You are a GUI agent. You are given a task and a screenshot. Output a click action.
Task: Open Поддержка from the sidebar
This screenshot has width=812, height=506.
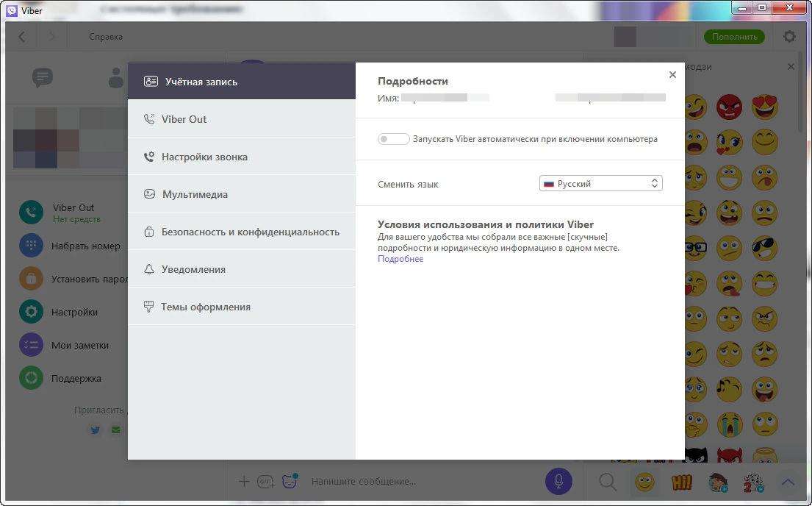pyautogui.click(x=60, y=379)
